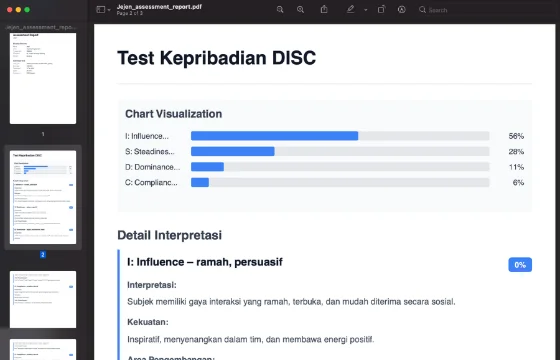The image size is (560, 360).
Task: Click the S: Steadines... chart label
Action: [x=150, y=152]
